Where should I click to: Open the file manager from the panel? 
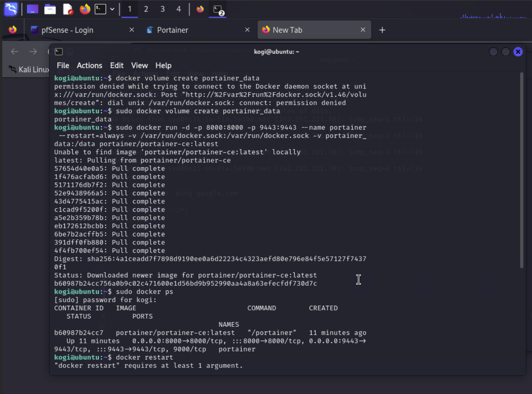click(x=50, y=9)
